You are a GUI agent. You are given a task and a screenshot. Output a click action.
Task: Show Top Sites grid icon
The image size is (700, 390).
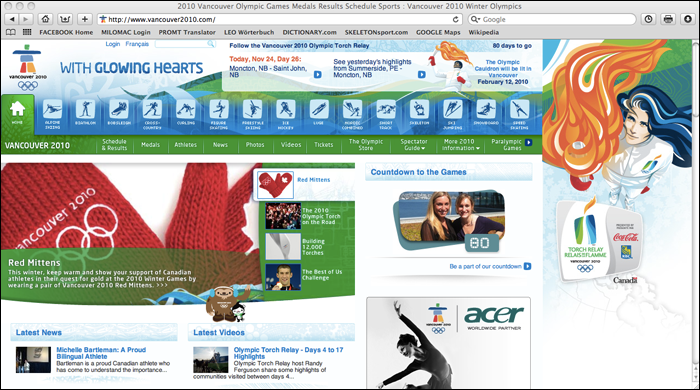click(x=27, y=32)
